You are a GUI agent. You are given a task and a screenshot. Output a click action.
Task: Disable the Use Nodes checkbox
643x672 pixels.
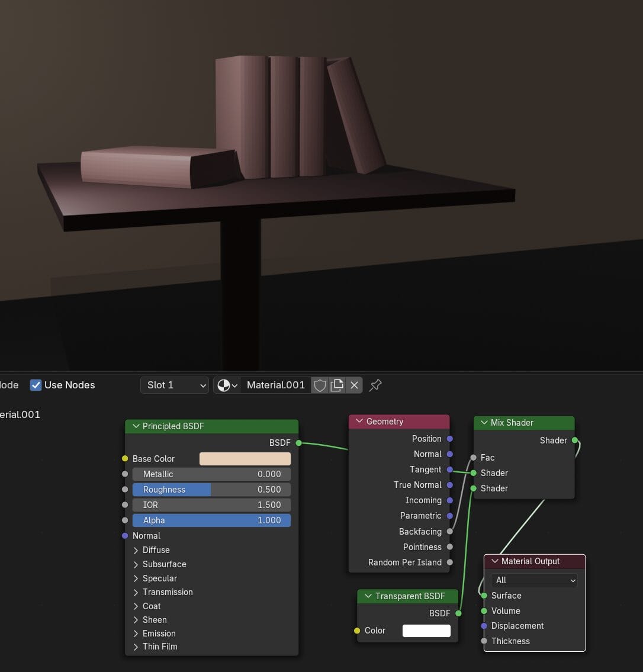pyautogui.click(x=36, y=385)
